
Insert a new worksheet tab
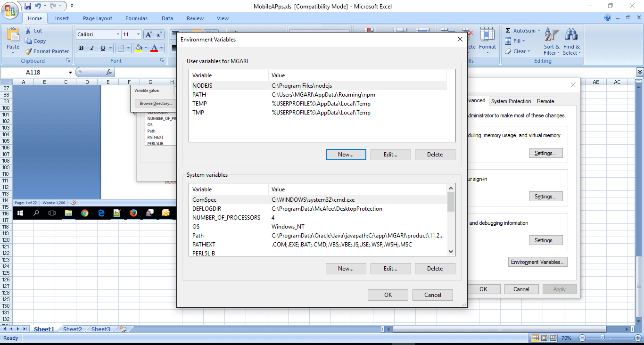(x=123, y=329)
